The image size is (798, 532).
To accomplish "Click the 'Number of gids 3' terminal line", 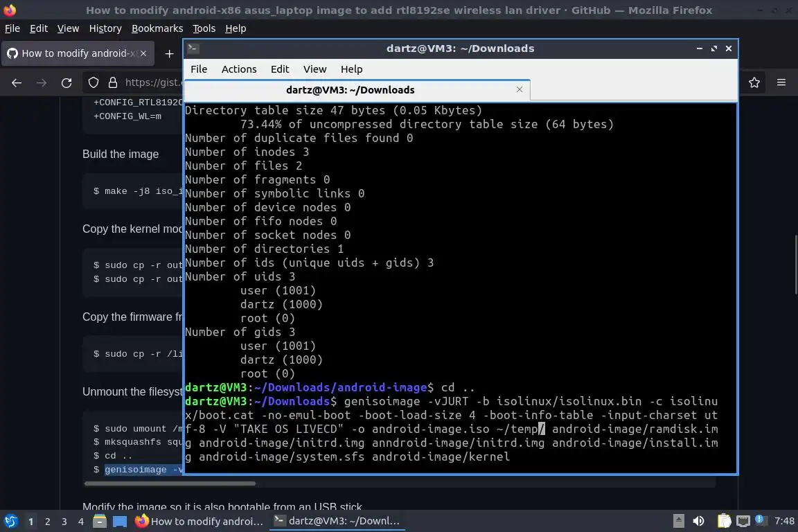I will (240, 332).
